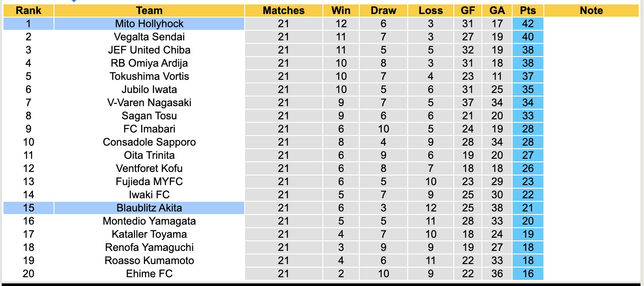644x286 pixels.
Task: Click the Tokushima Vortis team name
Action: tap(149, 76)
